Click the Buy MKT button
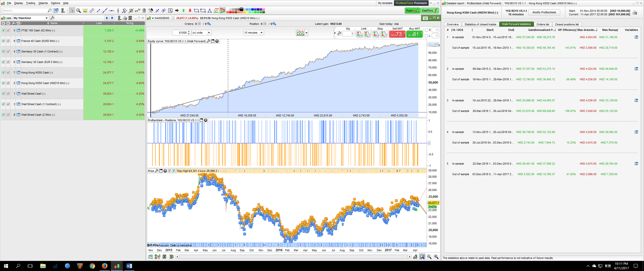This screenshot has height=271, width=644. pyautogui.click(x=414, y=33)
